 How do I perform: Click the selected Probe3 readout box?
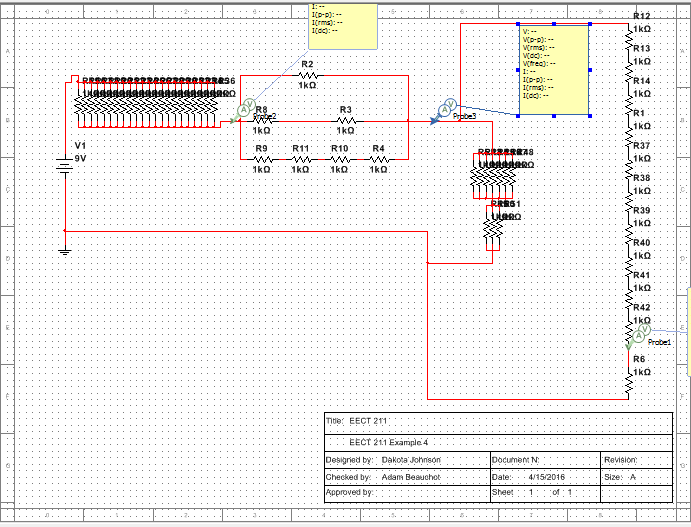(553, 69)
